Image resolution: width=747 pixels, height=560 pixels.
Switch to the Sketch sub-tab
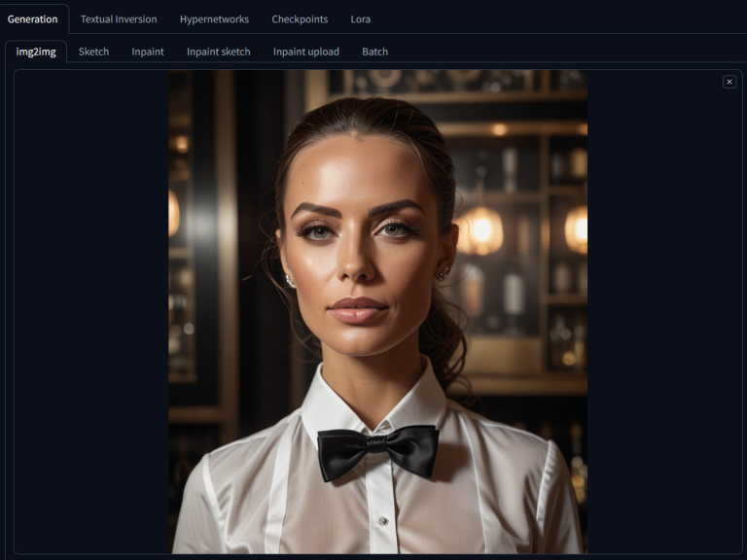coord(93,52)
